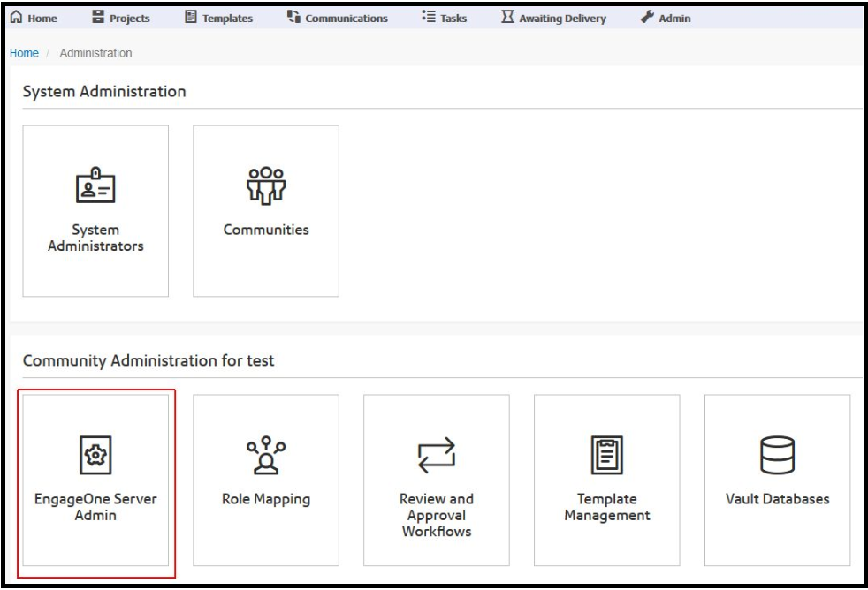Open EngageOne Server Admin tile label

[95, 507]
